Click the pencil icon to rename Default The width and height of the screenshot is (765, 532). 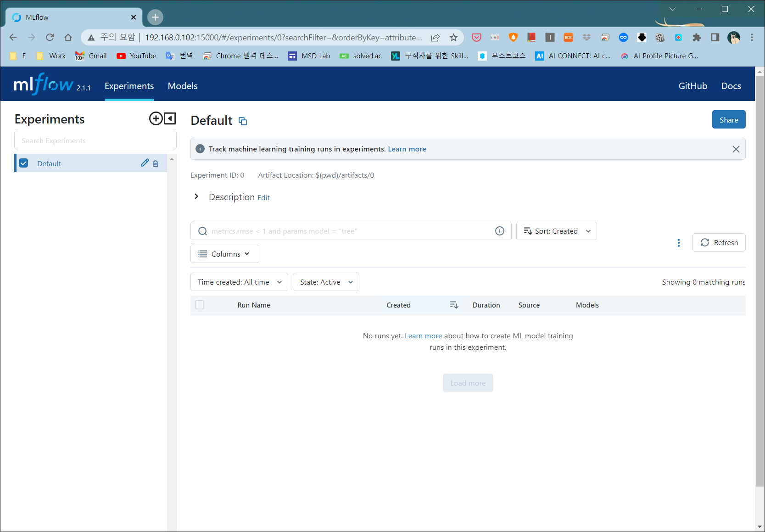[x=145, y=163]
